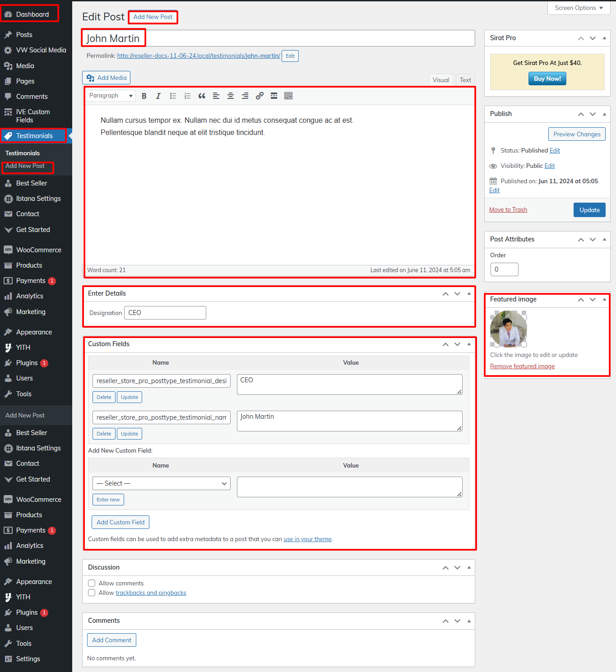The height and width of the screenshot is (672, 616).
Task: Click the insert link icon
Action: coord(259,96)
